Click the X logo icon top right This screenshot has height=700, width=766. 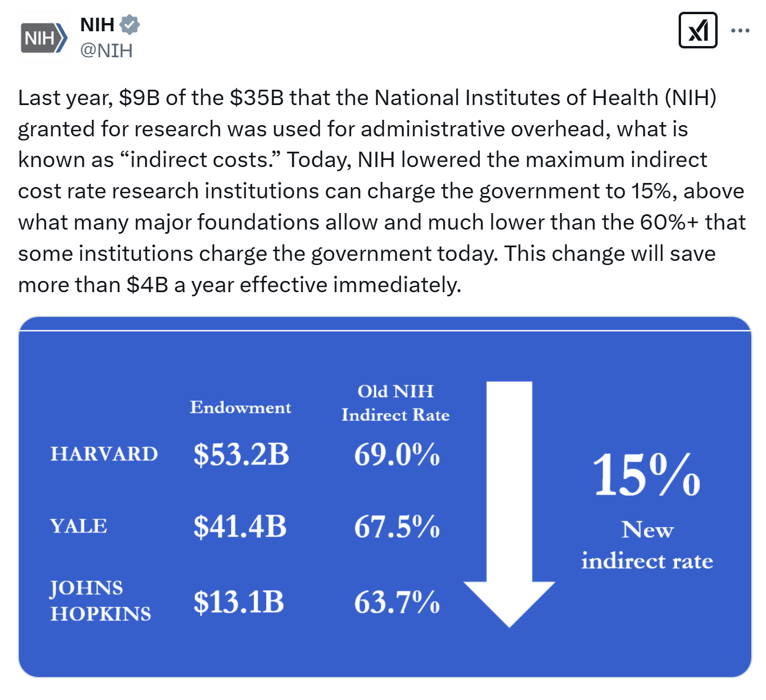698,30
